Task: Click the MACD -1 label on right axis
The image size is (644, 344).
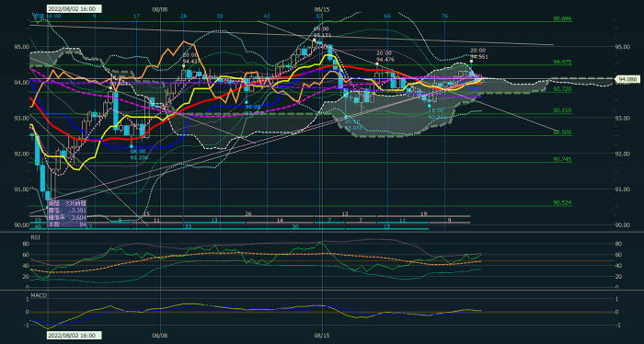Action: click(617, 326)
